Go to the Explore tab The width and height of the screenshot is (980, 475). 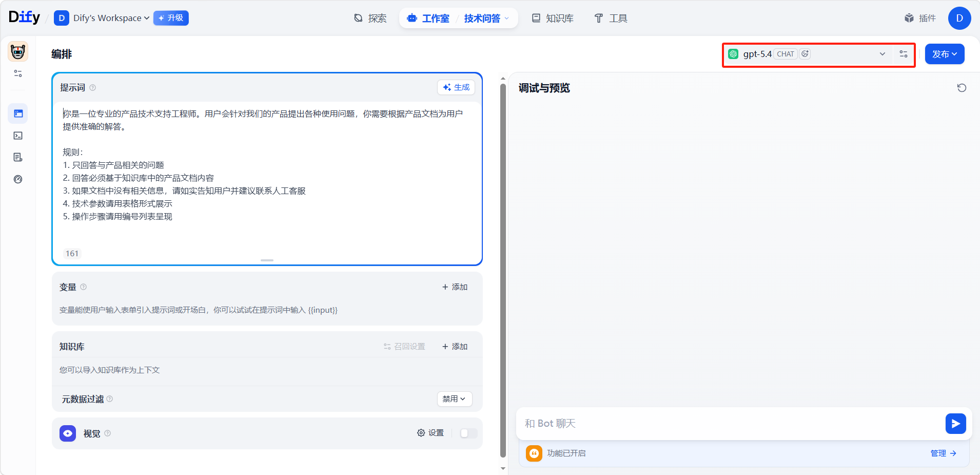coord(370,18)
